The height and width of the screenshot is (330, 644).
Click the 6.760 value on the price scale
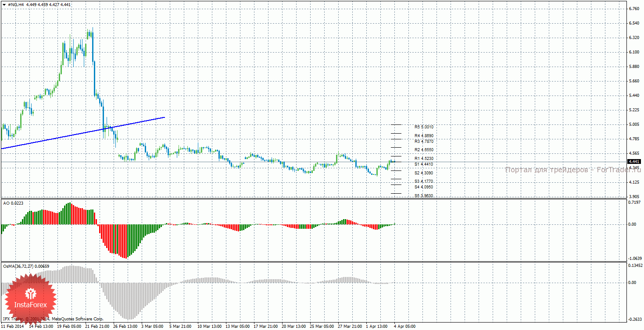point(635,9)
